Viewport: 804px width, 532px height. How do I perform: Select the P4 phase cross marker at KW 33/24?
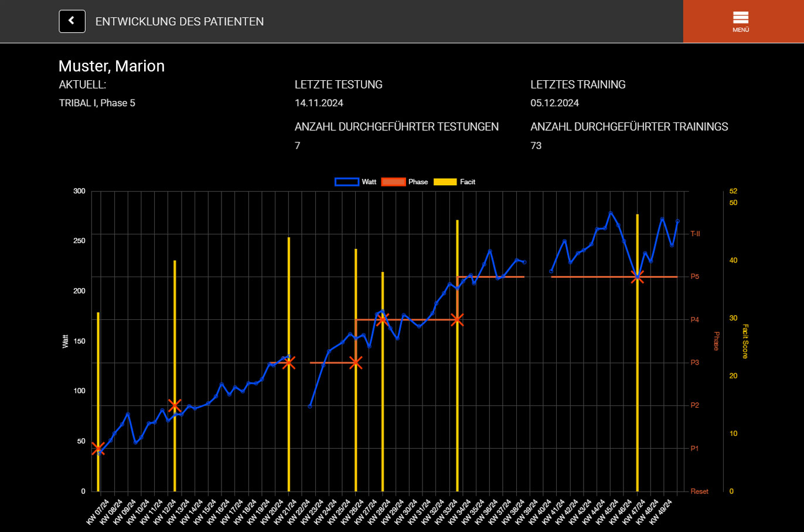[x=457, y=319]
